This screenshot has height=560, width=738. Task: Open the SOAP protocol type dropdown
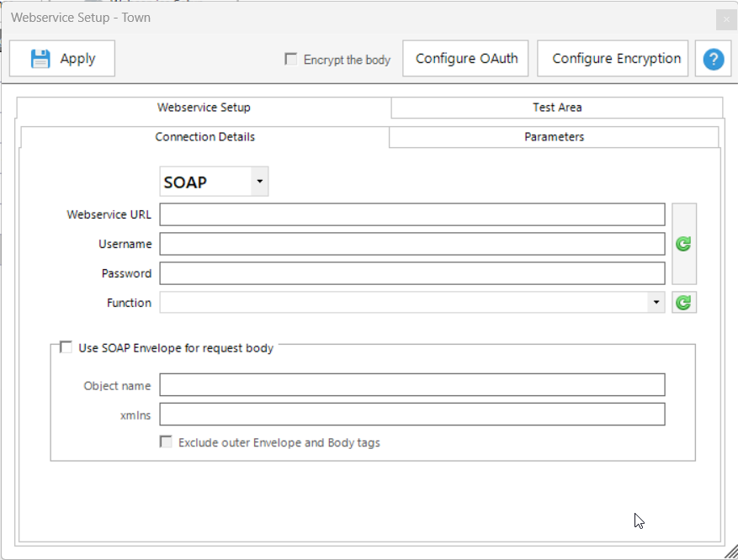[259, 182]
